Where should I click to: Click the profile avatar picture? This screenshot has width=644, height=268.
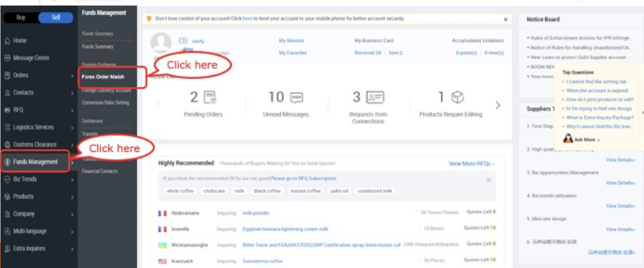[x=161, y=43]
